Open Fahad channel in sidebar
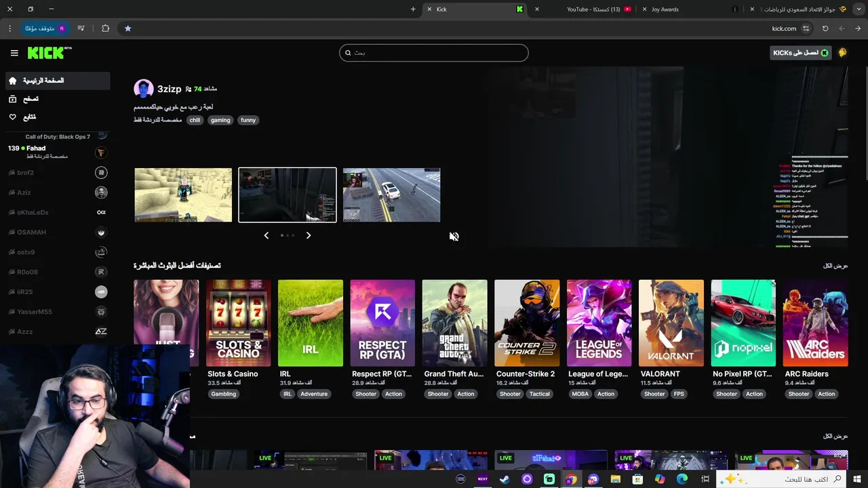 pyautogui.click(x=57, y=152)
